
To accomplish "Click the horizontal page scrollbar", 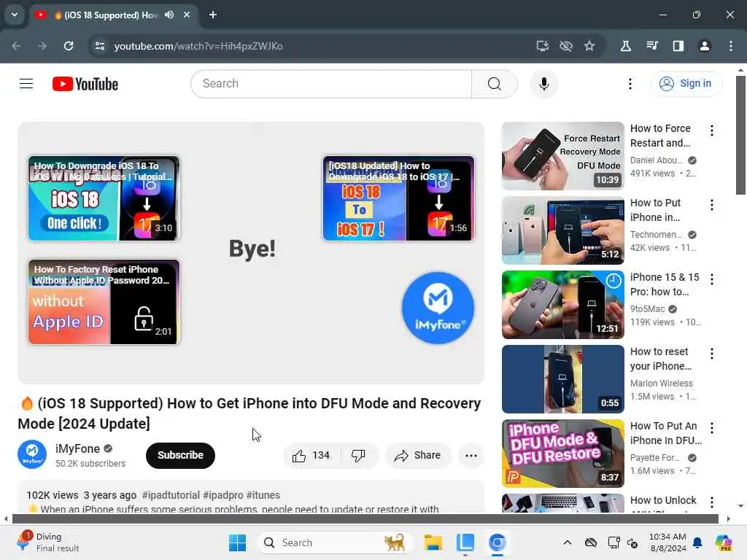I will tap(365, 518).
